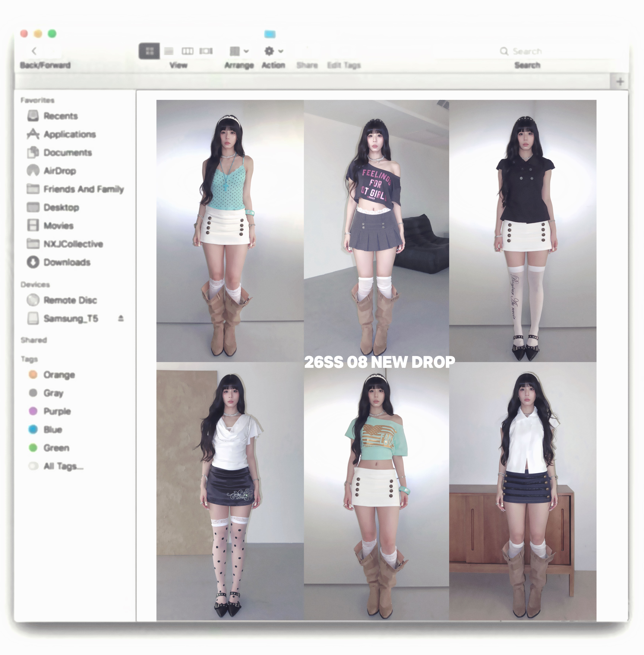The width and height of the screenshot is (644, 655).
Task: Select photo with Feelings For Hot Girls tee
Action: 376,231
